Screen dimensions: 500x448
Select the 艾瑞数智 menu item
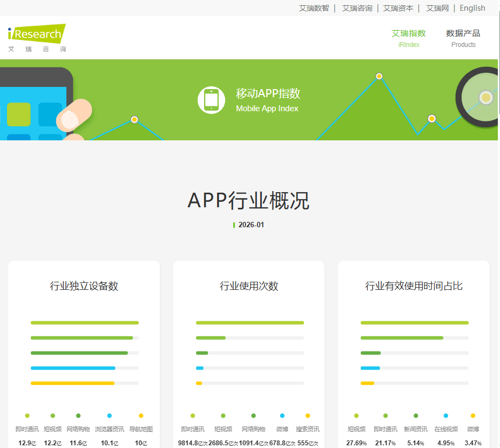tap(314, 8)
